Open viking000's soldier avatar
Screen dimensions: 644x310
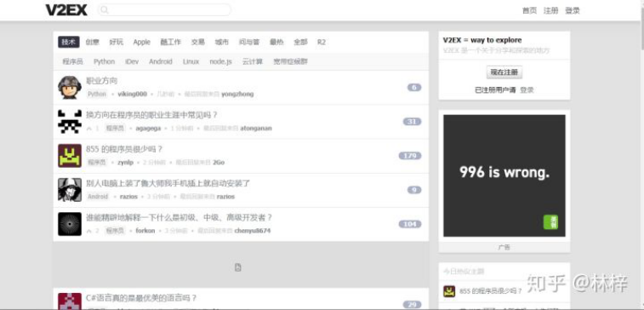point(70,87)
